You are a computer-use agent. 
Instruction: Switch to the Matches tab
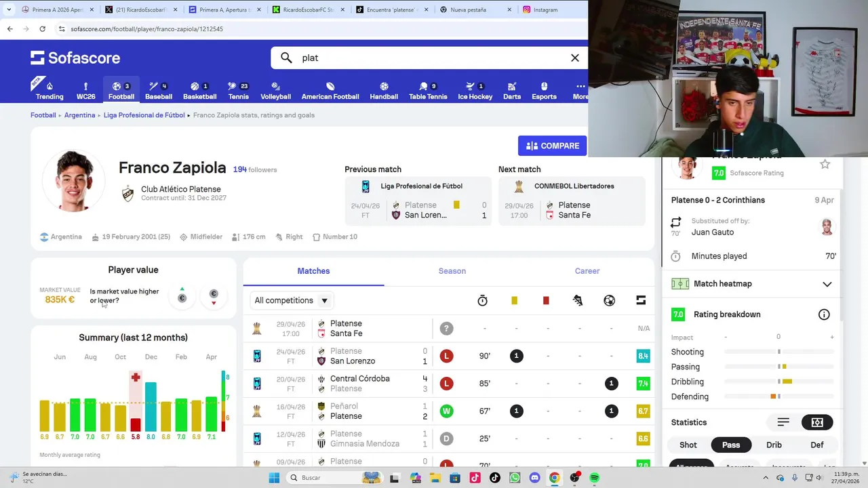313,271
